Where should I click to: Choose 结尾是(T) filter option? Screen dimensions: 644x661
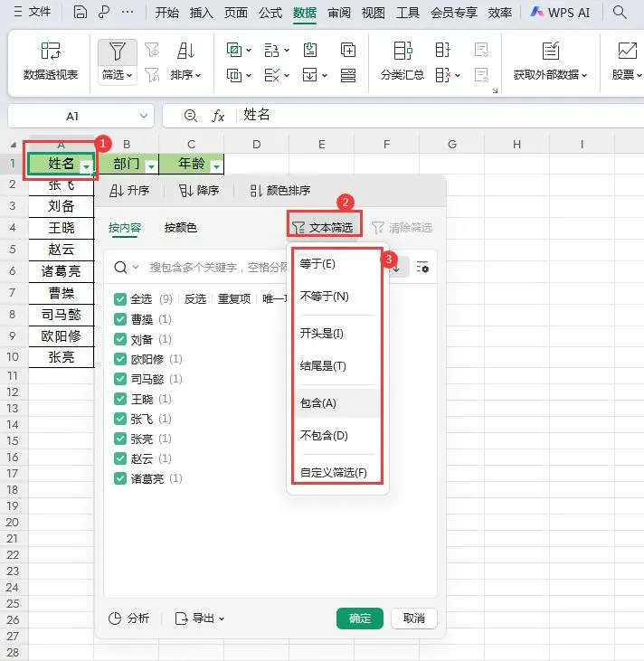(337, 366)
